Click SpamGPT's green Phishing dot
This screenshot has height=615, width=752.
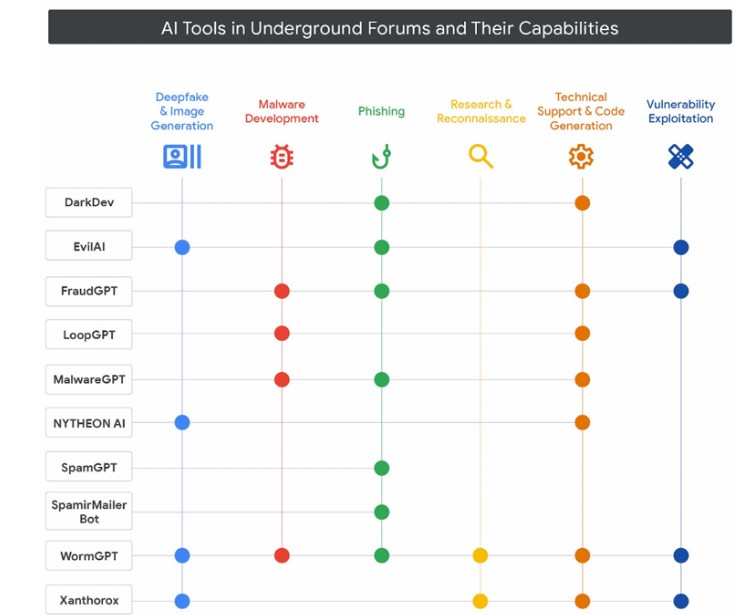point(382,468)
